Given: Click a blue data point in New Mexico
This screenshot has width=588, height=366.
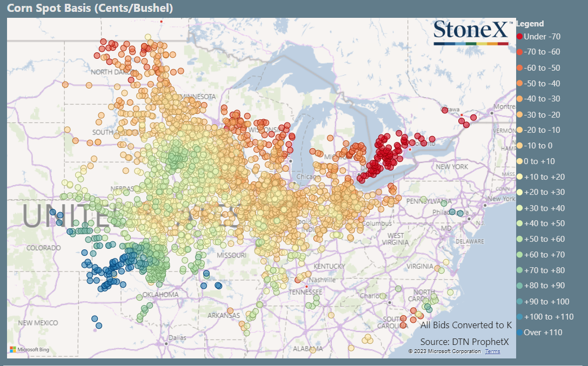Looking at the screenshot, I should coord(95,319).
